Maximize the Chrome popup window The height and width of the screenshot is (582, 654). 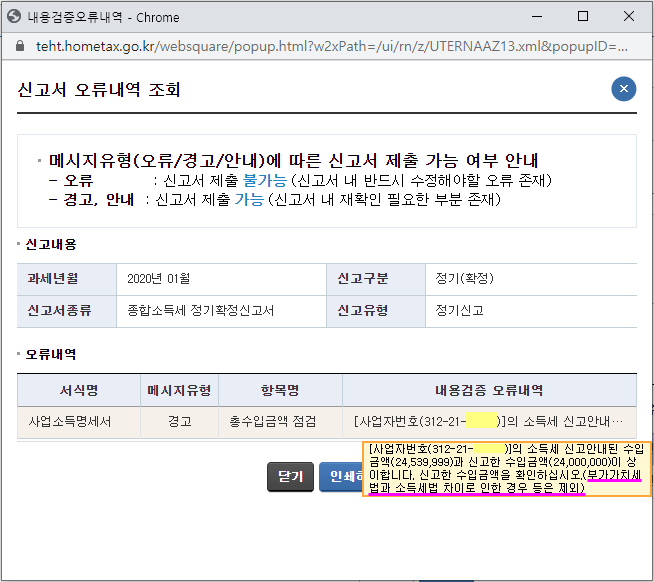[583, 17]
